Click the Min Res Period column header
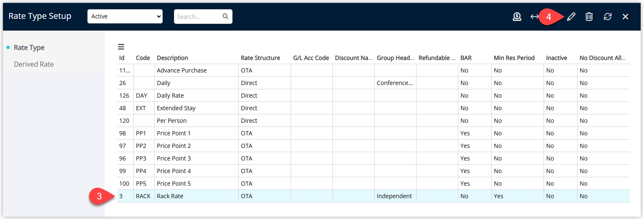644x220 pixels. coord(514,58)
